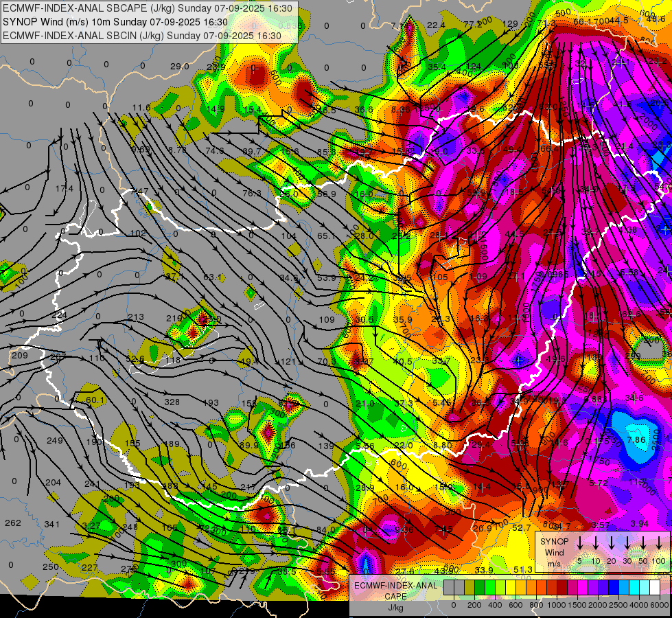Click the 'SYNOP Wind m/s' legend label
This screenshot has width=672, height=618.
tap(554, 552)
